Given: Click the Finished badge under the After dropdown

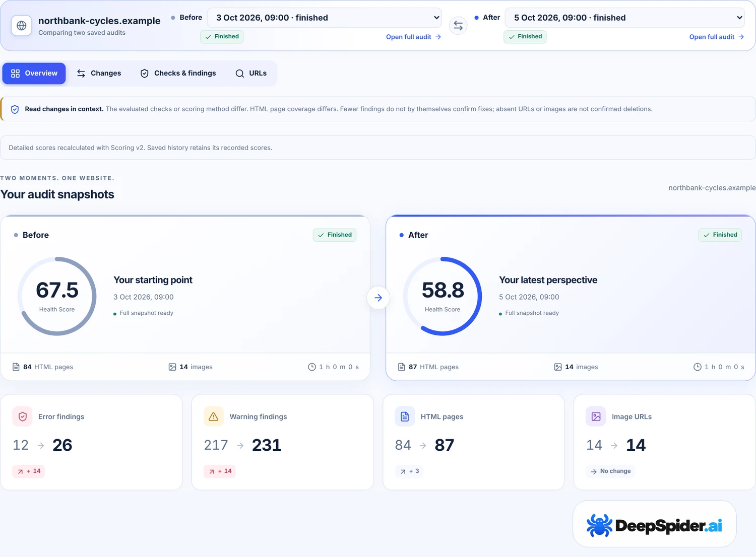Looking at the screenshot, I should point(525,37).
